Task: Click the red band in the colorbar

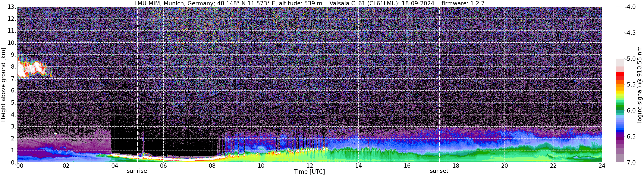Action: tap(620, 74)
